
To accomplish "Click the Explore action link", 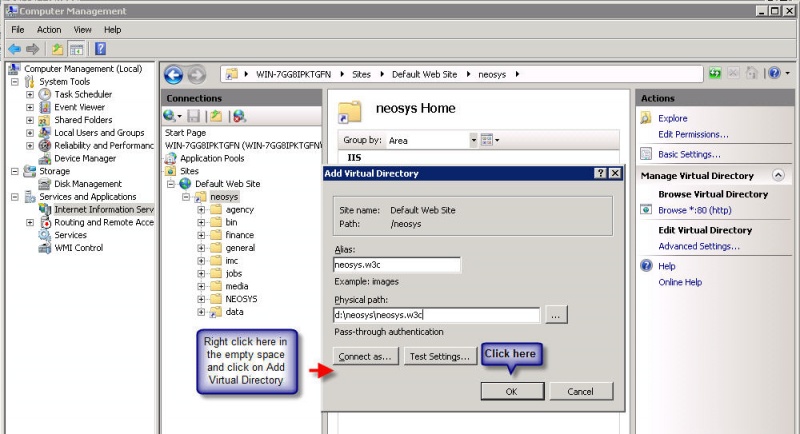I will point(672,118).
